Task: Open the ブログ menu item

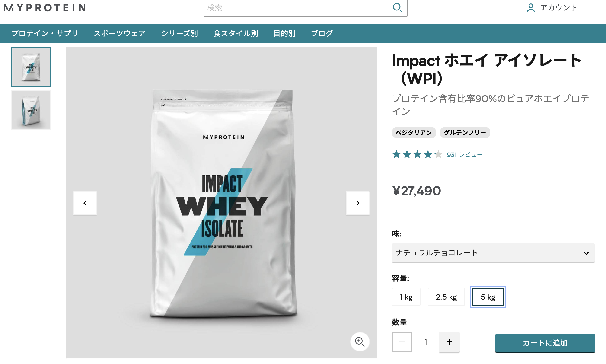Action: pyautogui.click(x=322, y=33)
